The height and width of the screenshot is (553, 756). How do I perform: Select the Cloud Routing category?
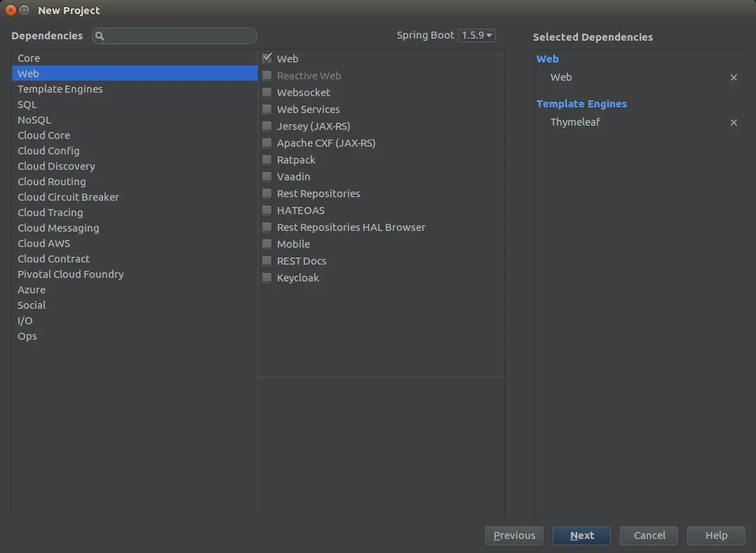tap(135, 182)
